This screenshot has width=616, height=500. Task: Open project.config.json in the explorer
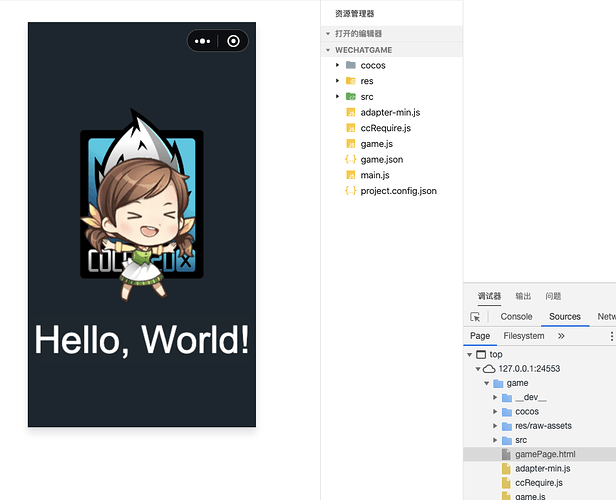tap(399, 191)
